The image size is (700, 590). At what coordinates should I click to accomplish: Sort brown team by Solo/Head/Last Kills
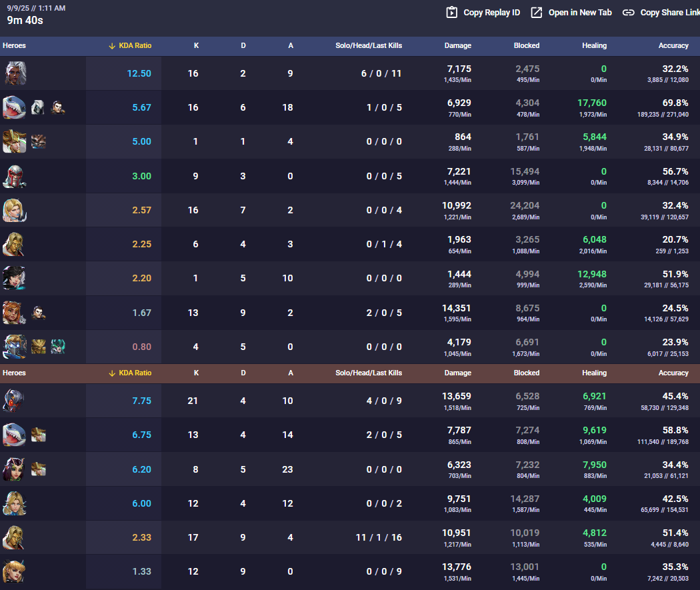(x=369, y=373)
